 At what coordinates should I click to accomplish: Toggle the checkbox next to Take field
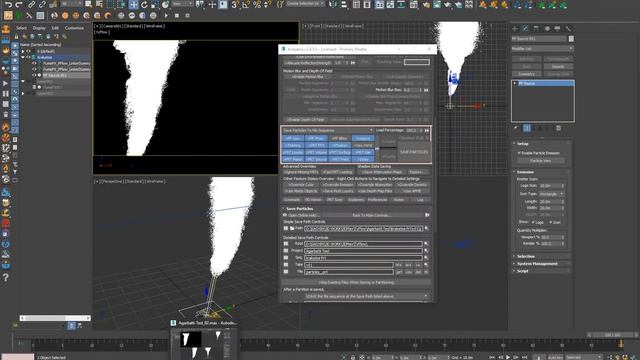click(286, 264)
